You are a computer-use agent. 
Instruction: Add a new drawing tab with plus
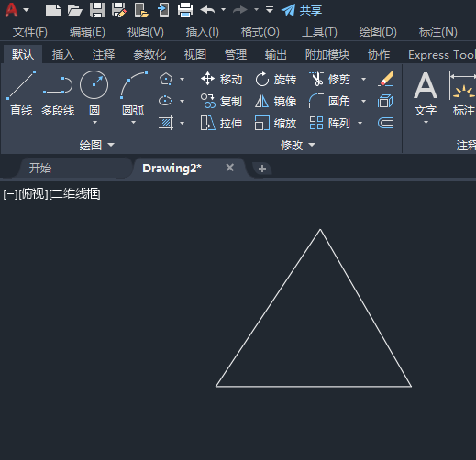262,169
